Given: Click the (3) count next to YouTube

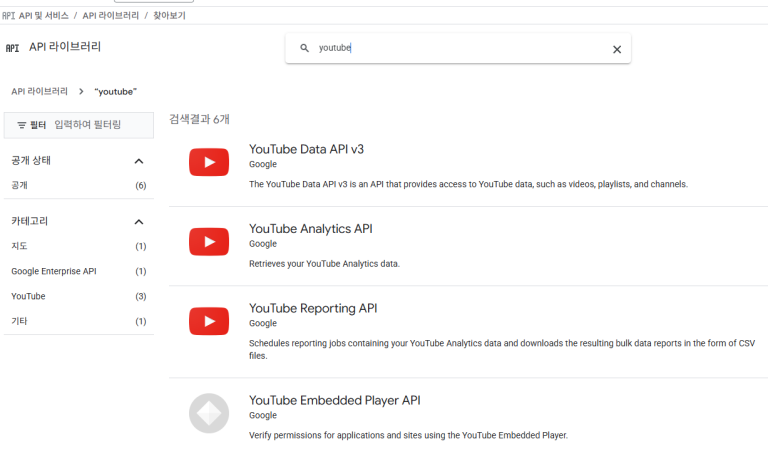Looking at the screenshot, I should tap(141, 297).
